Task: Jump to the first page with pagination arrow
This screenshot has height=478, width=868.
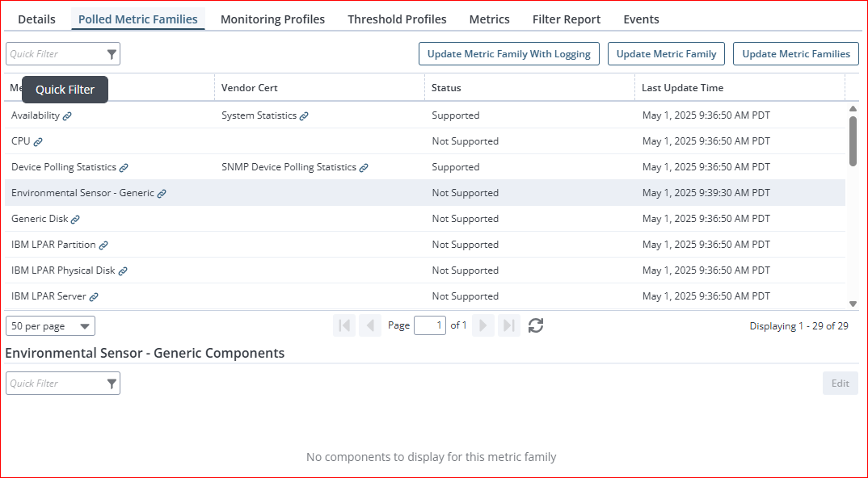Action: point(344,325)
